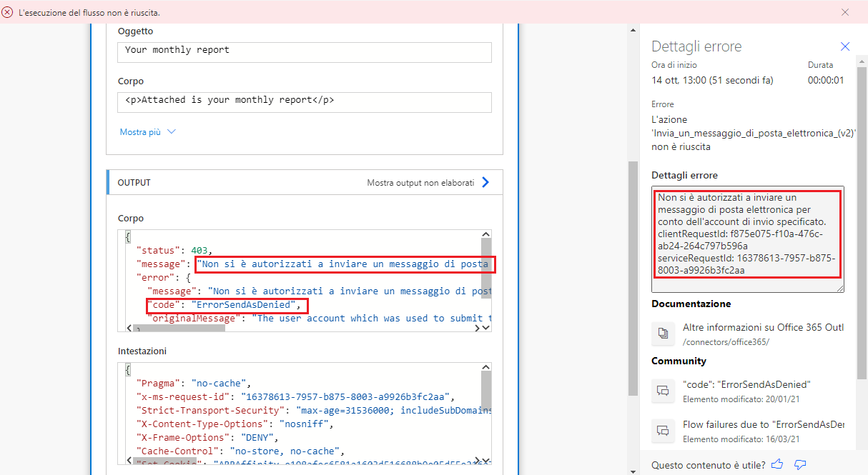Dismiss the flow failure banner
868x475 pixels.
tap(845, 12)
